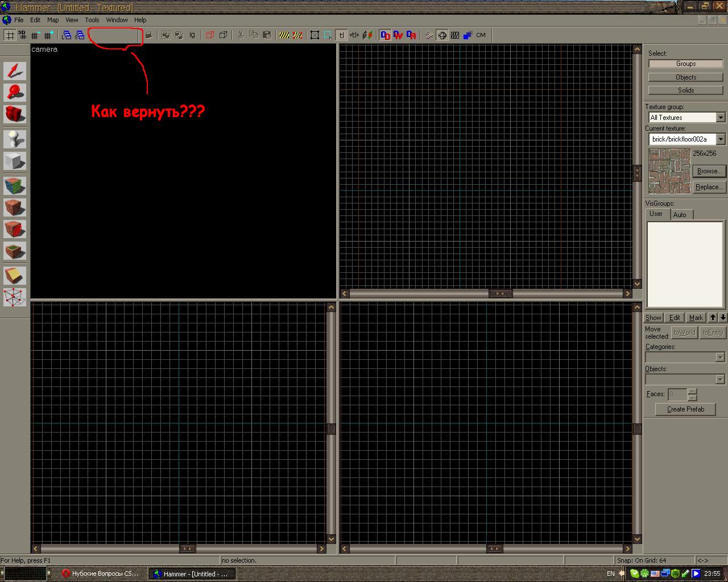The width and height of the screenshot is (728, 582).
Task: Click the brick floor texture preview
Action: click(x=669, y=171)
